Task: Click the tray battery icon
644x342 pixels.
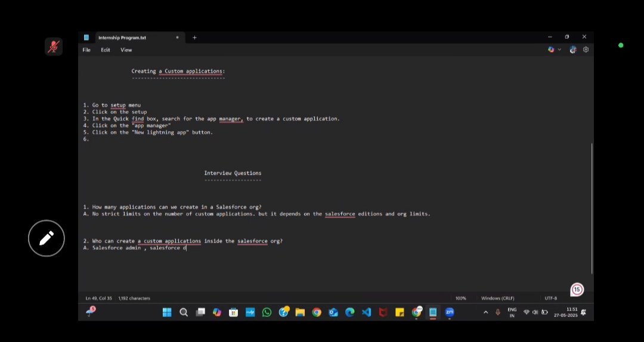Action: [544, 312]
